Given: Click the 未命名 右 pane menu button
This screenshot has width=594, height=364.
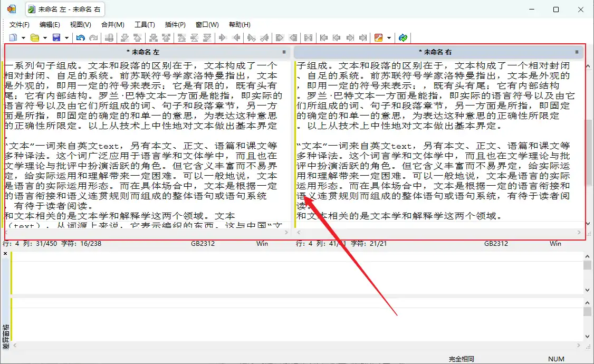Looking at the screenshot, I should [577, 52].
